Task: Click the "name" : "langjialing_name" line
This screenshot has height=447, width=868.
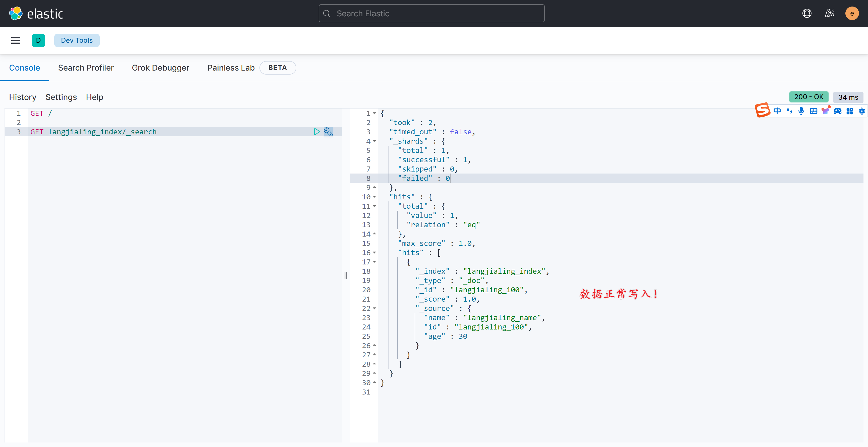Action: click(484, 318)
